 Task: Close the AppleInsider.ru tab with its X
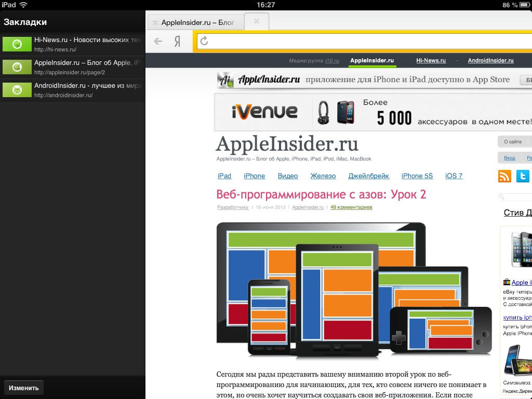tap(155, 22)
